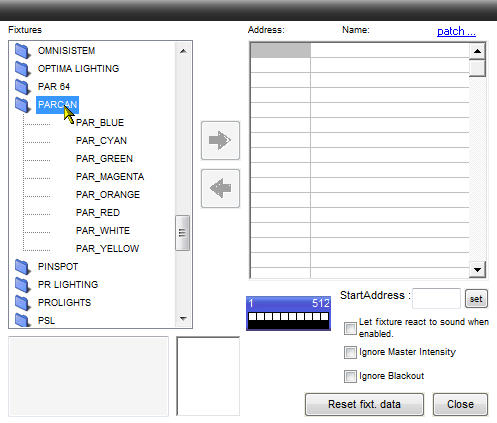Viewport: 497px width, 423px height.
Task: Open the PAR 64 folder icon
Action: [x=22, y=87]
